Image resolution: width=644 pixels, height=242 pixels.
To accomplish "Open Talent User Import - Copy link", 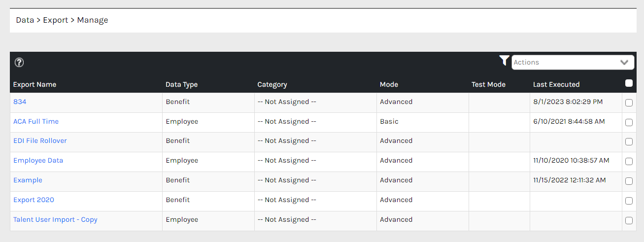I will [55, 219].
